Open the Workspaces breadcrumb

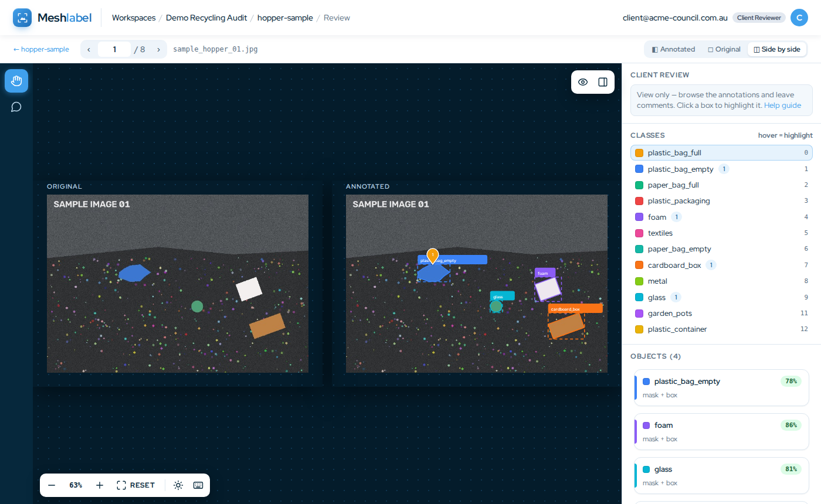134,18
